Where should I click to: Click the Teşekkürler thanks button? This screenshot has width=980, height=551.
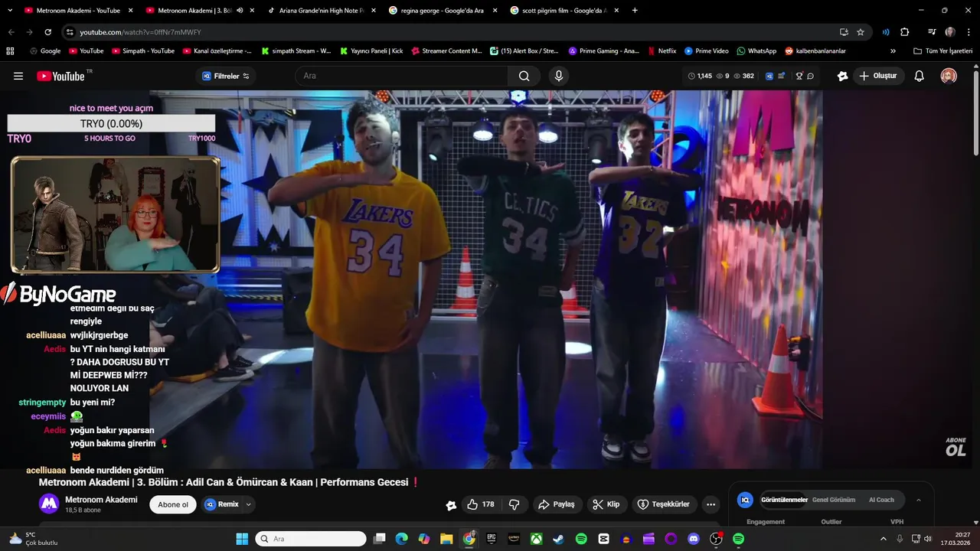(663, 504)
